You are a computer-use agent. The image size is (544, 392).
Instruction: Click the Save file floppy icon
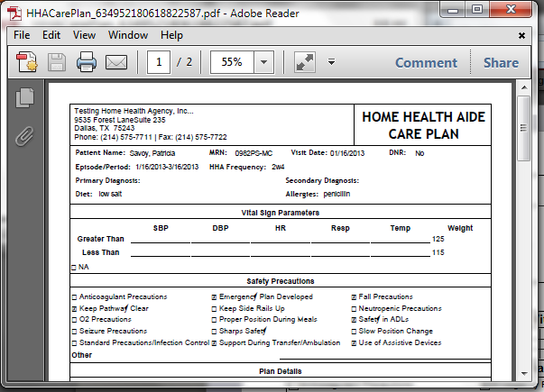pos(56,62)
